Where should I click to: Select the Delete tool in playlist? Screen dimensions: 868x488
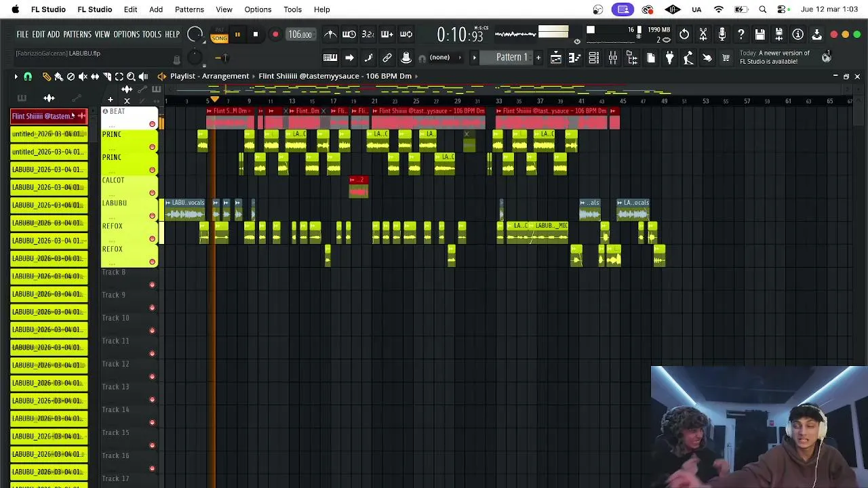(x=71, y=77)
